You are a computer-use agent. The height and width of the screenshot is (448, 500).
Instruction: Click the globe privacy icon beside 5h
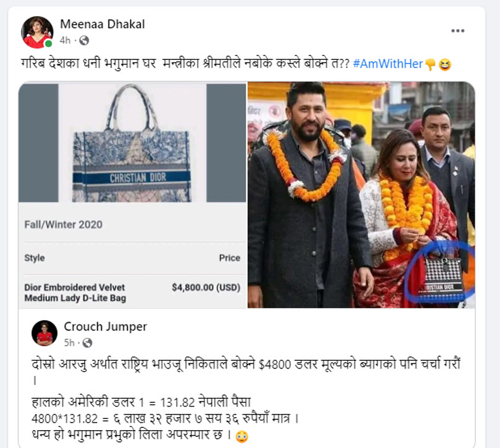click(x=88, y=342)
